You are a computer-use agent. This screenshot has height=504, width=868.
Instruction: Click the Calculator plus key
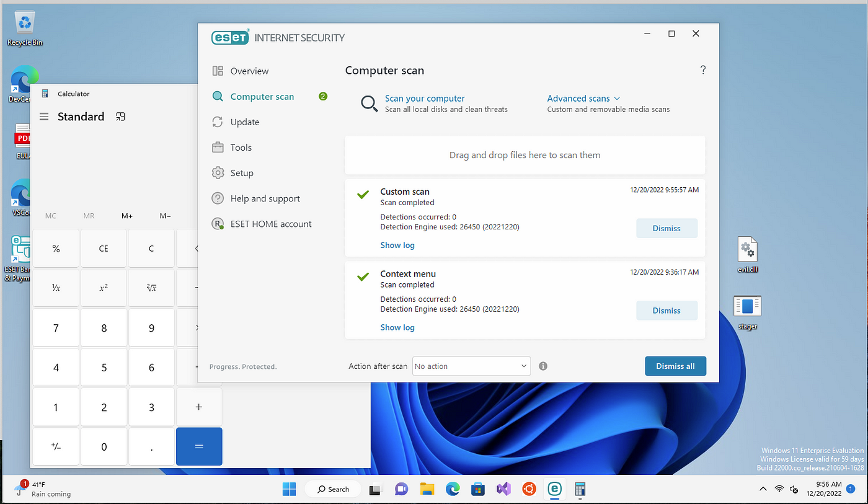[x=199, y=407]
